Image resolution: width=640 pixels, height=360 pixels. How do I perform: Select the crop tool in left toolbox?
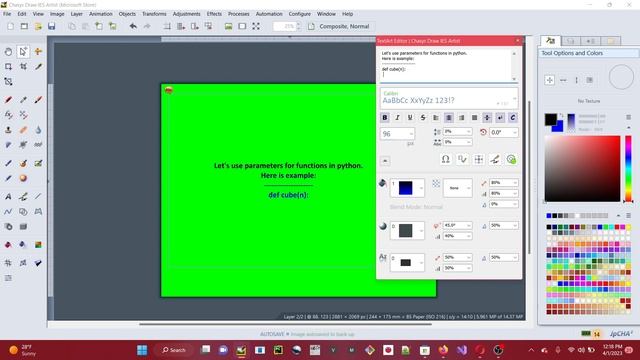(x=23, y=66)
